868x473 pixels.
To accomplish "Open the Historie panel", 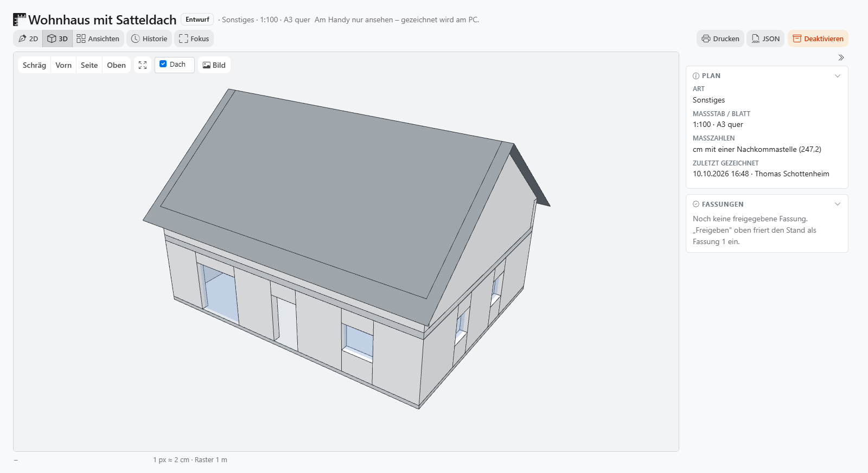I will 149,39.
